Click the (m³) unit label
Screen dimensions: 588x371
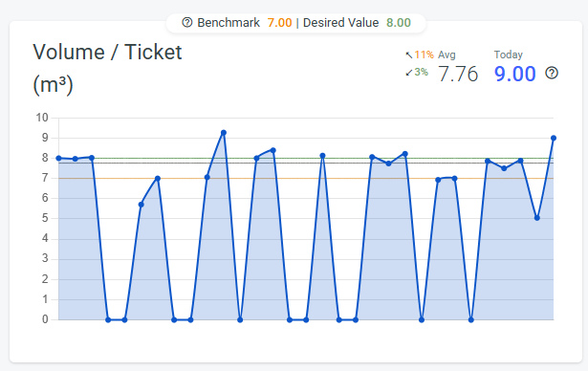[x=53, y=85]
